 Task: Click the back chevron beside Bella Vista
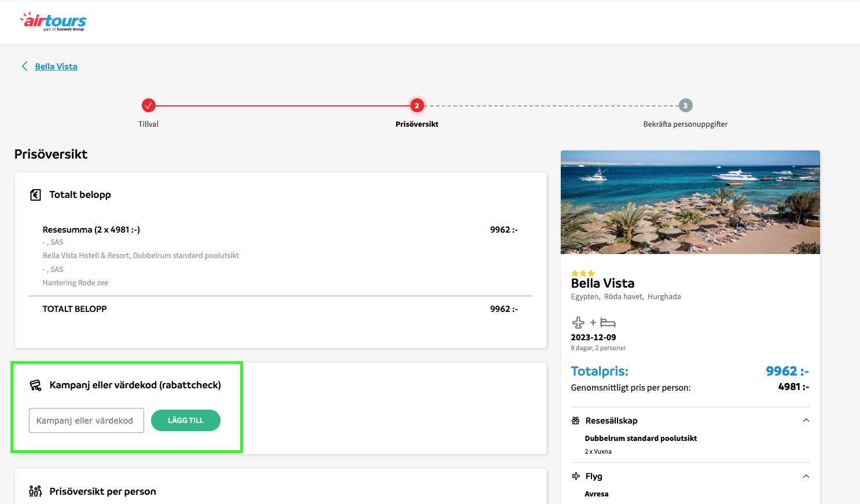[x=24, y=66]
